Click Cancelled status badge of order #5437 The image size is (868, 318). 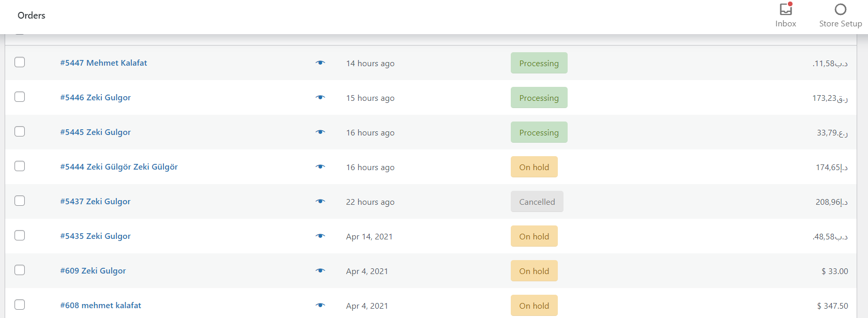click(x=537, y=202)
